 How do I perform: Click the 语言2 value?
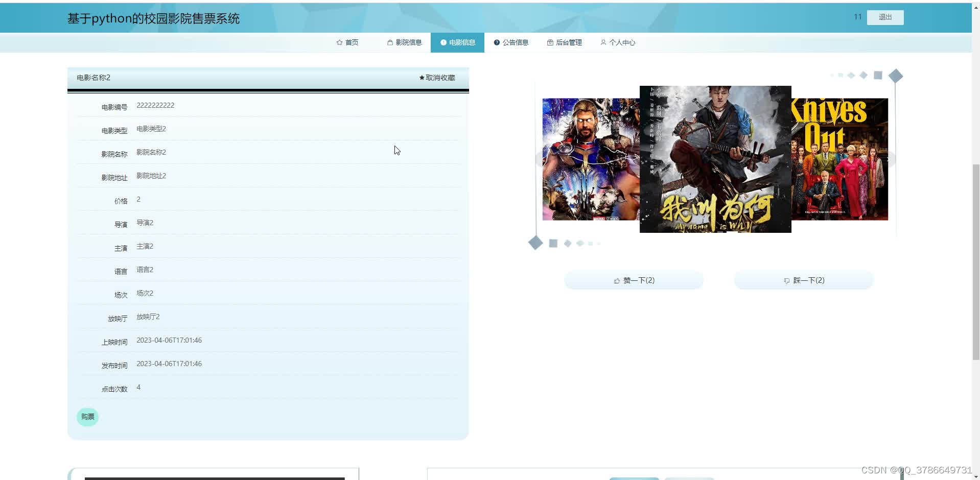[145, 270]
